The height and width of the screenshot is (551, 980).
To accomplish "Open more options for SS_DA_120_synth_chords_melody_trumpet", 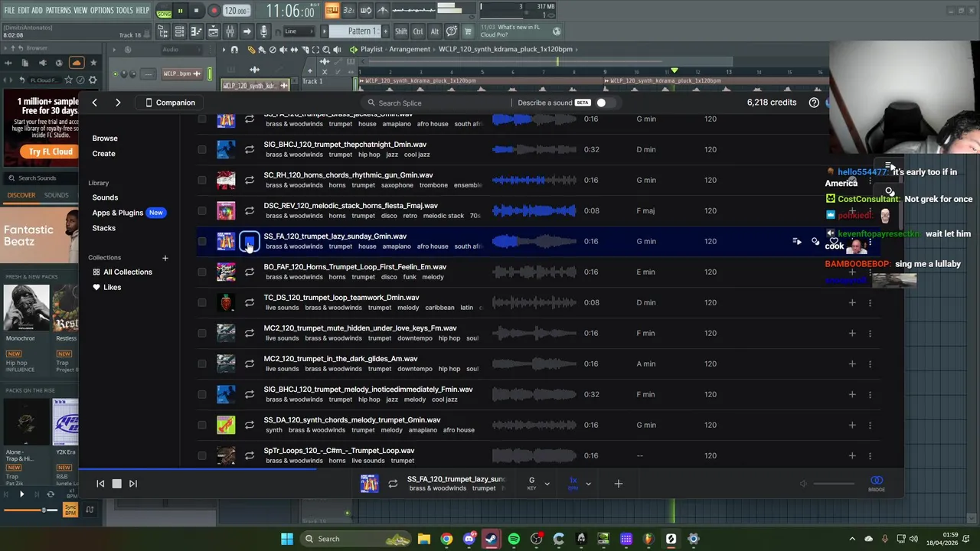I will [x=870, y=425].
